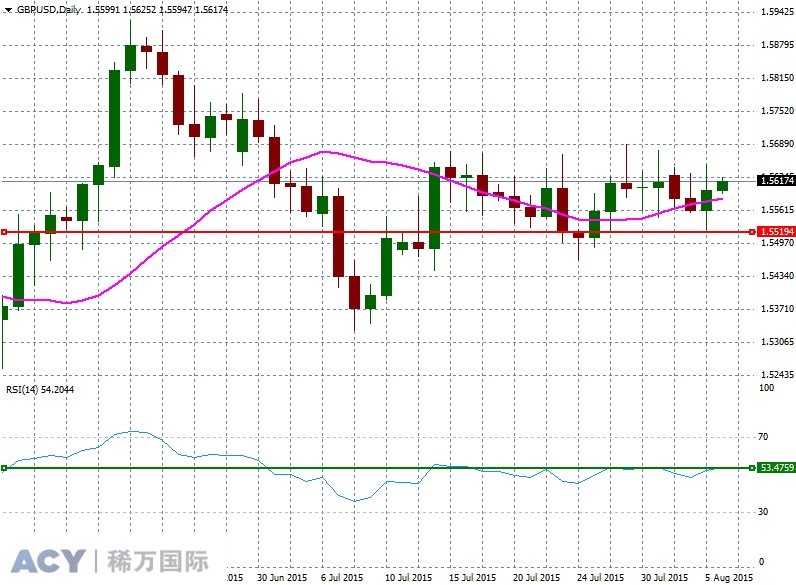Click the price scale value 1.58795
Viewport: 796px width, 585px height.
tap(777, 45)
